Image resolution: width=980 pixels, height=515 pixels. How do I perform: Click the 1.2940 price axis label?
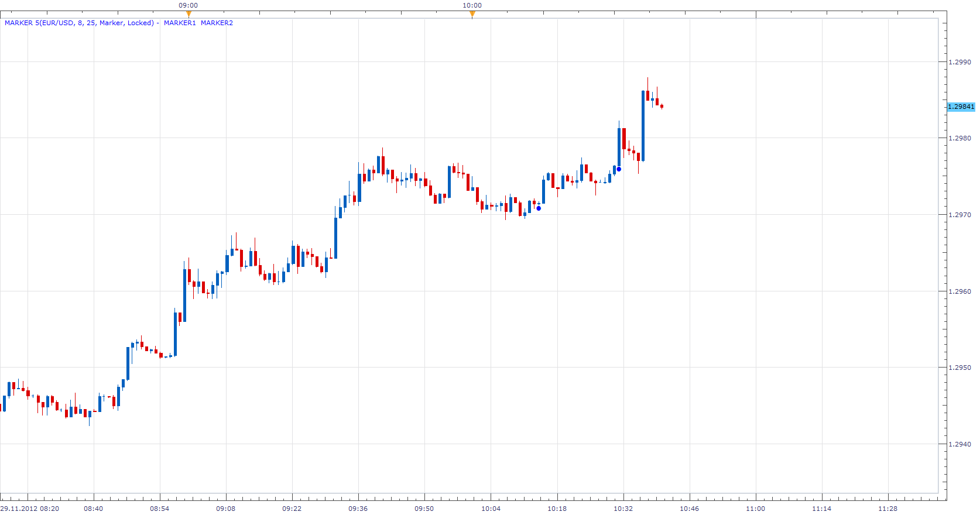pyautogui.click(x=960, y=444)
